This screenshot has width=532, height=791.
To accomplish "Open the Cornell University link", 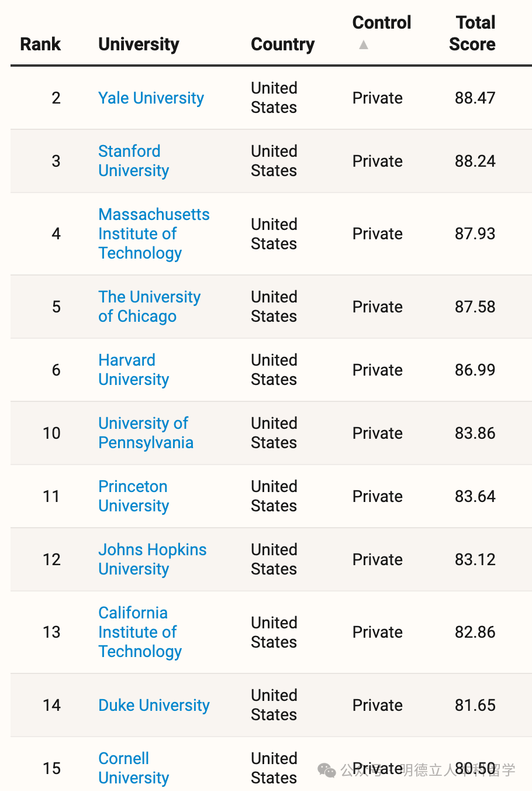I will click(133, 768).
